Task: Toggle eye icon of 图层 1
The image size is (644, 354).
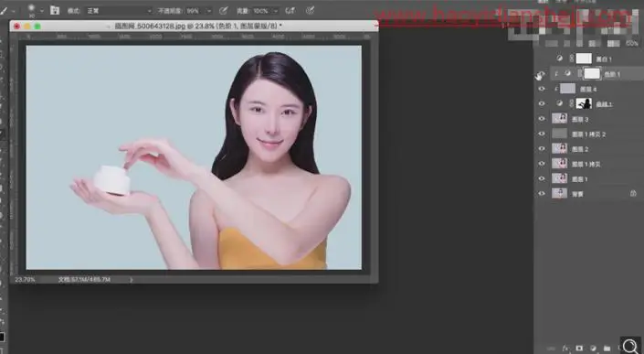Action: (542, 178)
